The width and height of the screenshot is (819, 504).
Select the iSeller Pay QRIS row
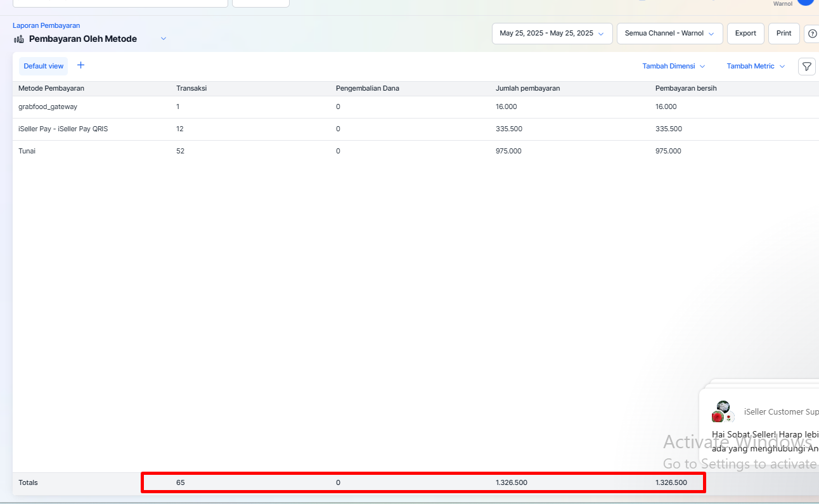(x=63, y=129)
